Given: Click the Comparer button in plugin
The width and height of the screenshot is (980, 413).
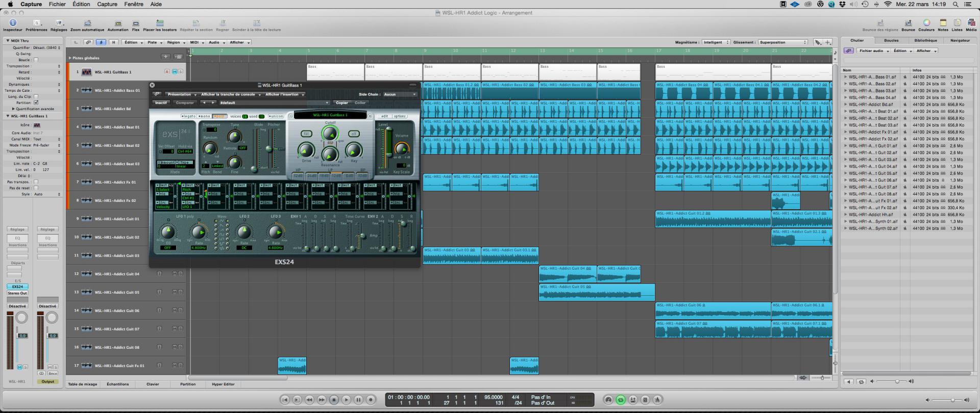Looking at the screenshot, I should 185,102.
